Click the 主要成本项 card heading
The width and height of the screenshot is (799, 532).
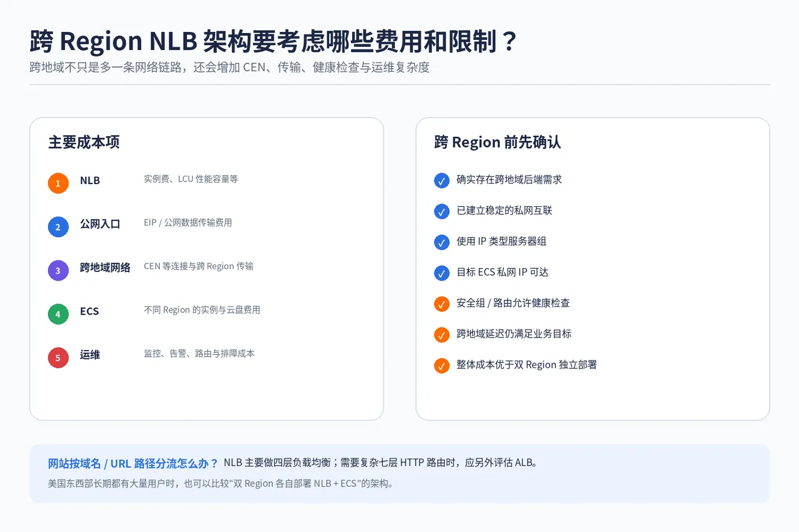[x=84, y=142]
